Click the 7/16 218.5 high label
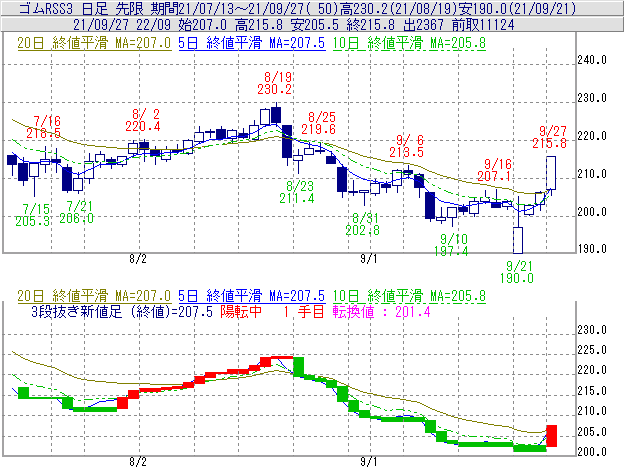The height and width of the screenshot is (475, 624). (x=44, y=127)
